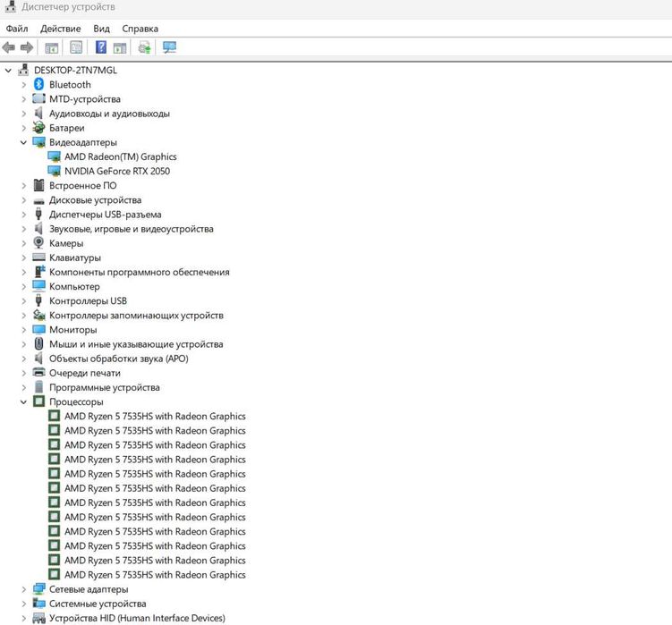Expand the Компьютер category
Screen dimensions: 672x625
(x=23, y=287)
